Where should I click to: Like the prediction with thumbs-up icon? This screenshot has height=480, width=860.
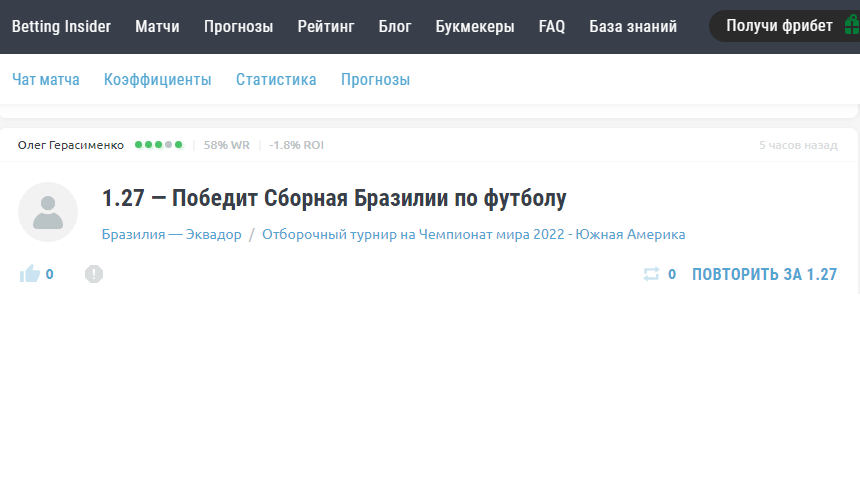click(x=30, y=273)
